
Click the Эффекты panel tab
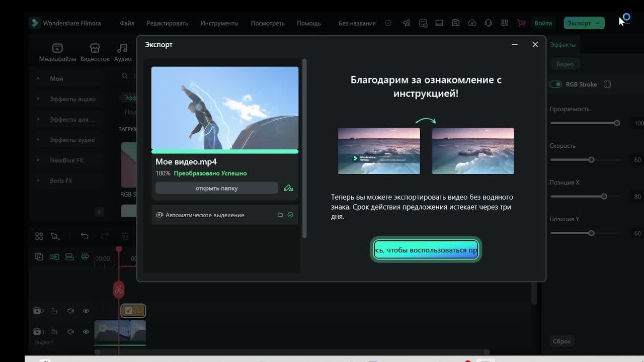562,45
